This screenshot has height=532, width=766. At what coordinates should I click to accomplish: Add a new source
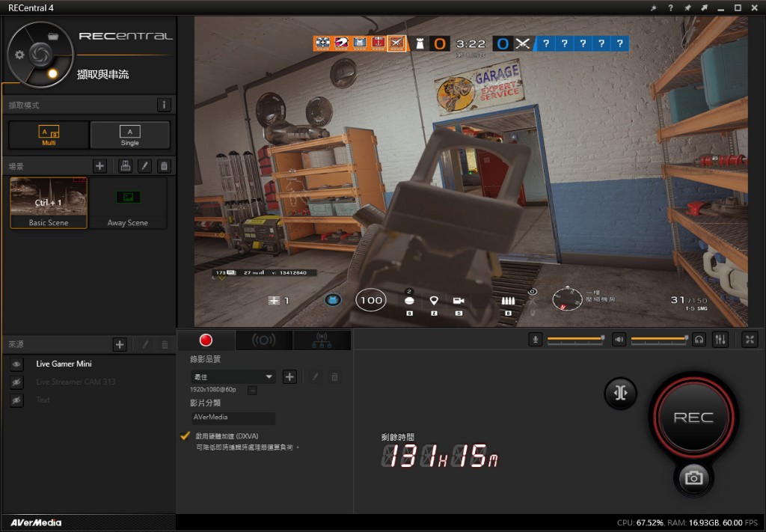point(120,344)
